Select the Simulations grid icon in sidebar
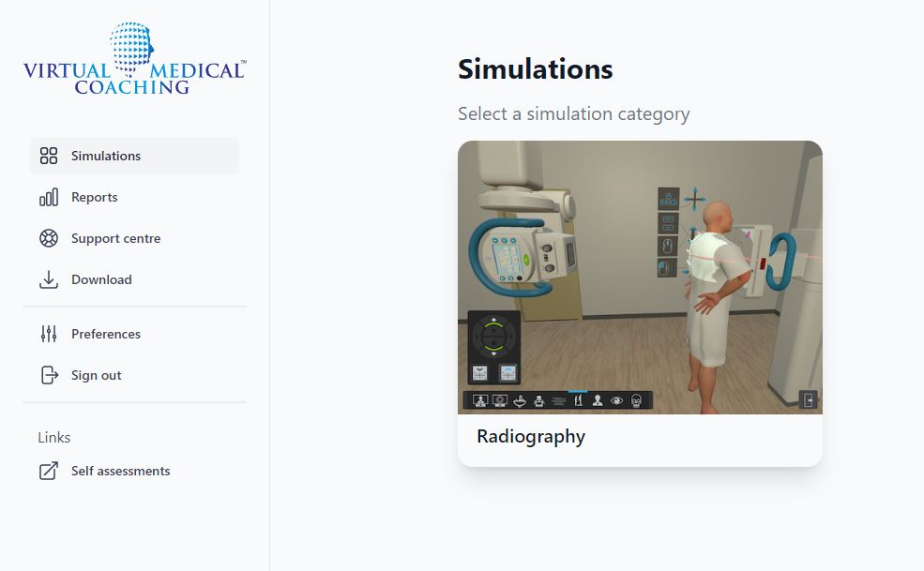 48,156
